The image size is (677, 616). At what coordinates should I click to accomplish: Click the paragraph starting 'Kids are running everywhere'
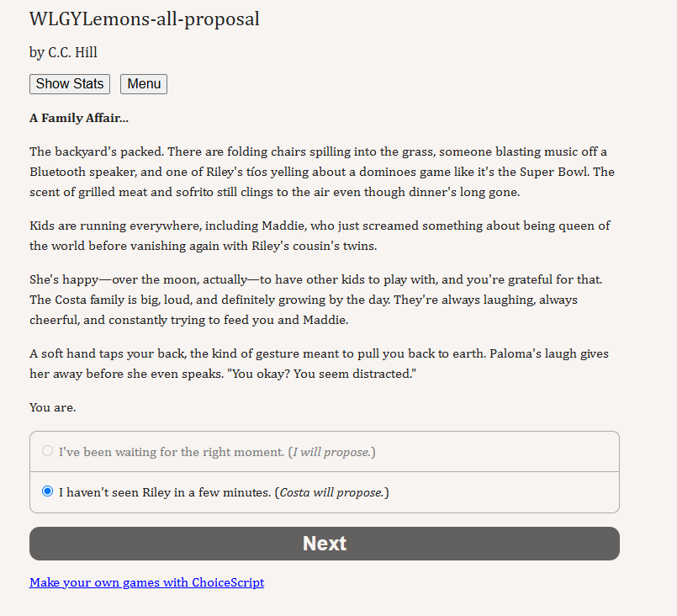tap(320, 236)
